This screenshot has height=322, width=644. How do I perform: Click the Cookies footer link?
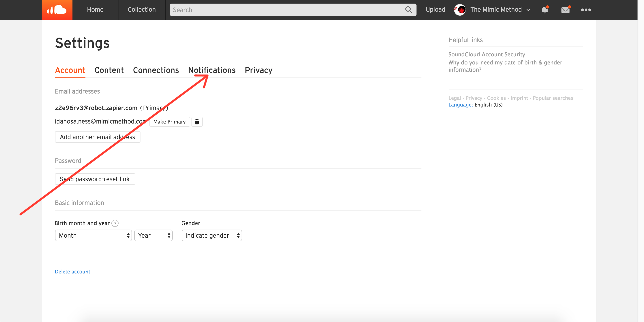coord(496,98)
